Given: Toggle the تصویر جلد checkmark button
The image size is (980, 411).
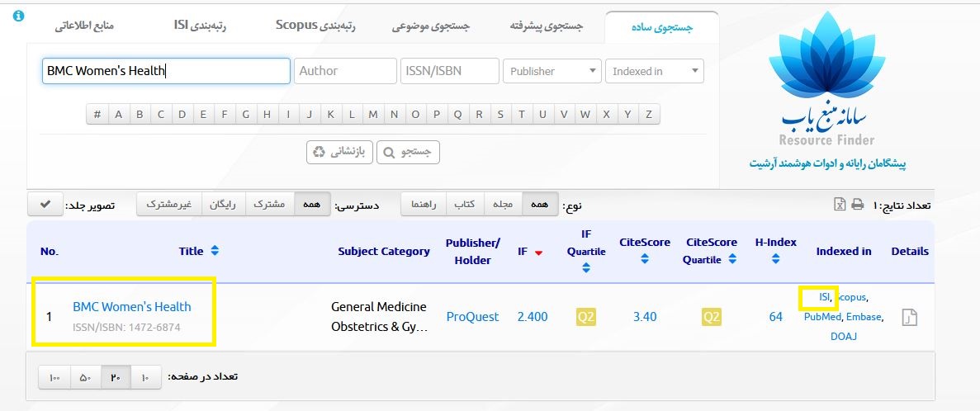Looking at the screenshot, I should pyautogui.click(x=45, y=205).
